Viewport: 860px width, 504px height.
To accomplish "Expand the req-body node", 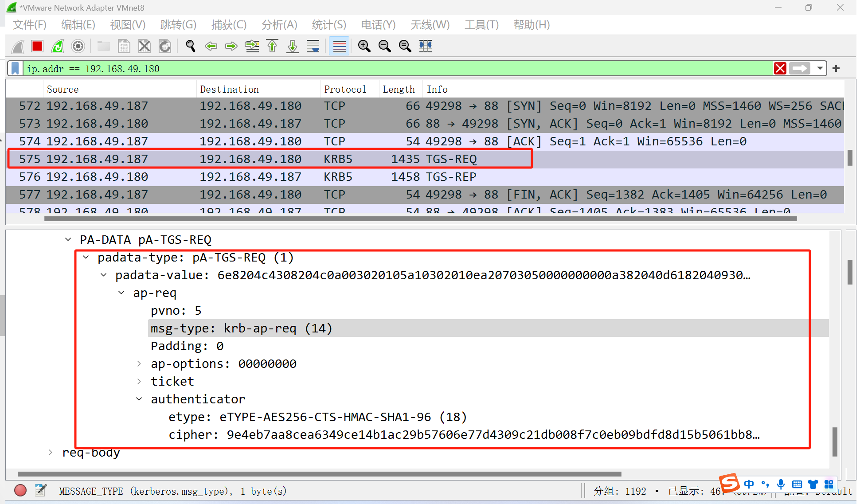I will pyautogui.click(x=51, y=453).
